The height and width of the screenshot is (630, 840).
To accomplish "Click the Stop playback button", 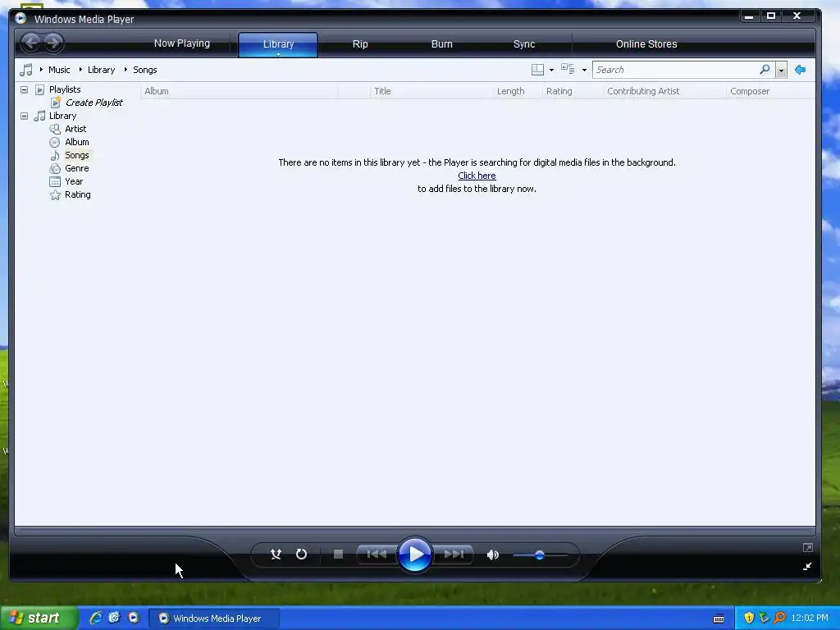I will pos(338,554).
